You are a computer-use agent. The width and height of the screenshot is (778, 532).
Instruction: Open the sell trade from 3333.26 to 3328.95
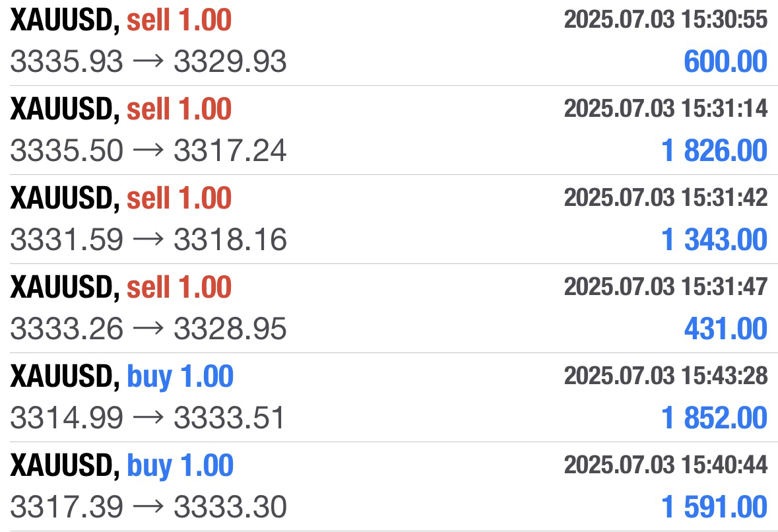pyautogui.click(x=389, y=308)
